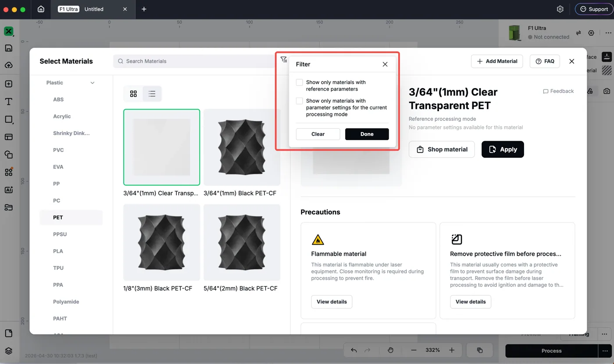
Task: Select the Text tool in sidebar
Action: pos(8,101)
